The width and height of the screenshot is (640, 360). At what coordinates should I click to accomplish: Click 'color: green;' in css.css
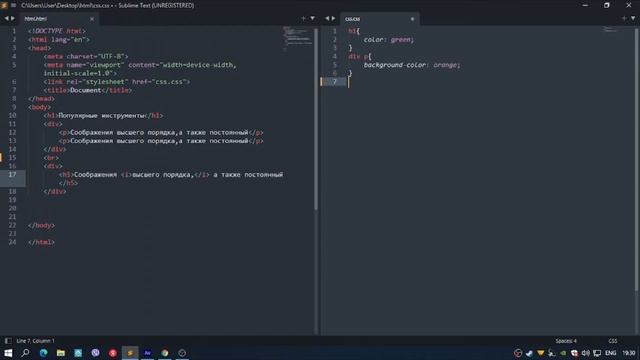(x=389, y=40)
